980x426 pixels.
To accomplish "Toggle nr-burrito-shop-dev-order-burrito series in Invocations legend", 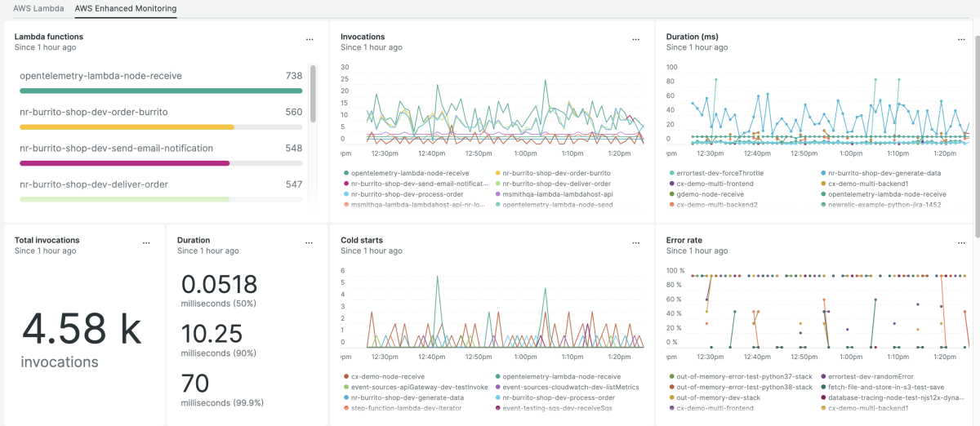I will click(x=555, y=173).
